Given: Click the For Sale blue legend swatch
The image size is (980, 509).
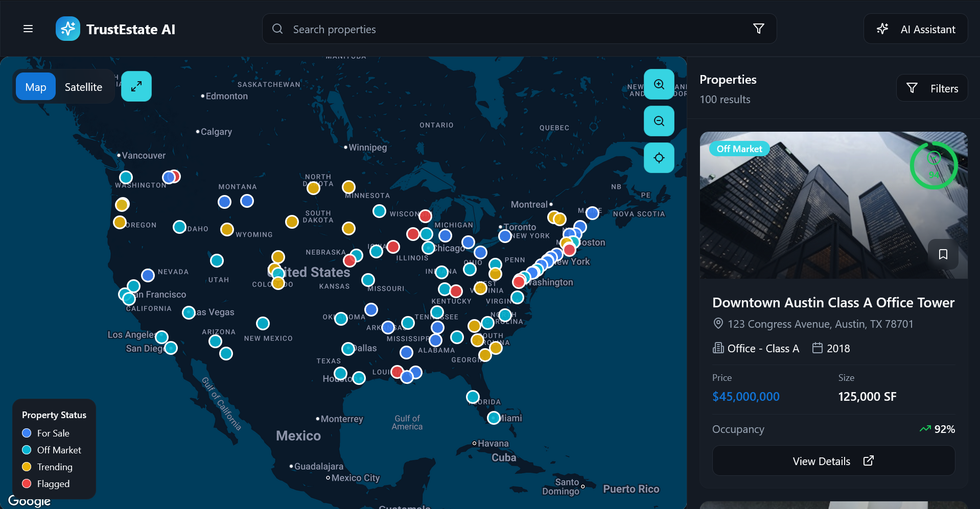Looking at the screenshot, I should (27, 433).
